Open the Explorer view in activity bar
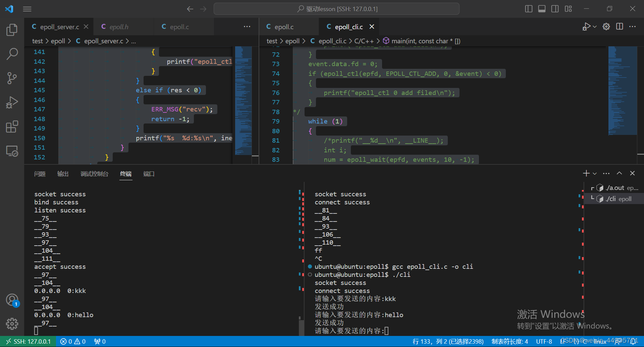The height and width of the screenshot is (347, 644). point(12,30)
